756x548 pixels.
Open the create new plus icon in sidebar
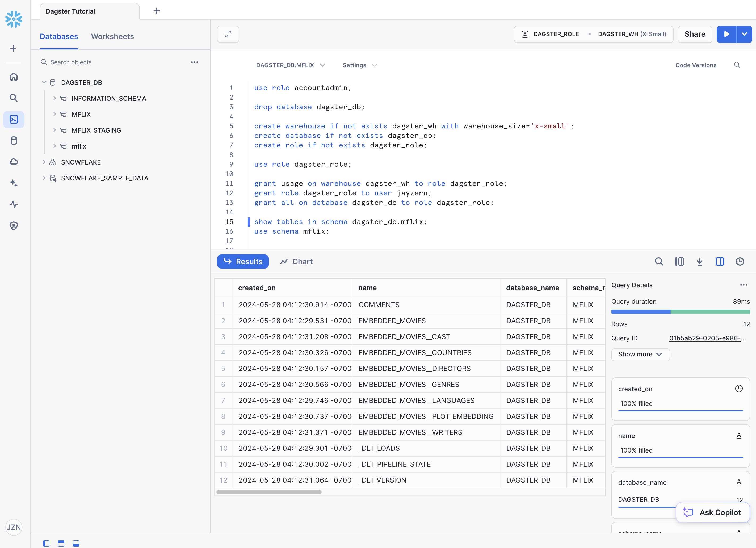(13, 49)
